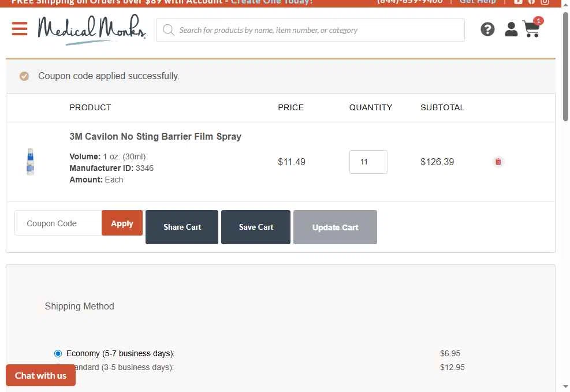Click the Get Help link
This screenshot has width=570, height=392.
[477, 2]
